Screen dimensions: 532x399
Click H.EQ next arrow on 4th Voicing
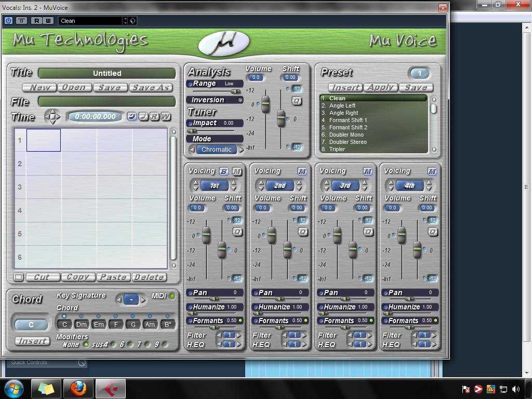click(x=434, y=344)
